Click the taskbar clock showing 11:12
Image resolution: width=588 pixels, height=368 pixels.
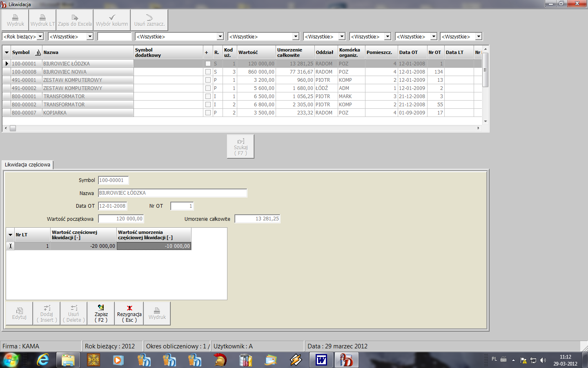pos(566,360)
